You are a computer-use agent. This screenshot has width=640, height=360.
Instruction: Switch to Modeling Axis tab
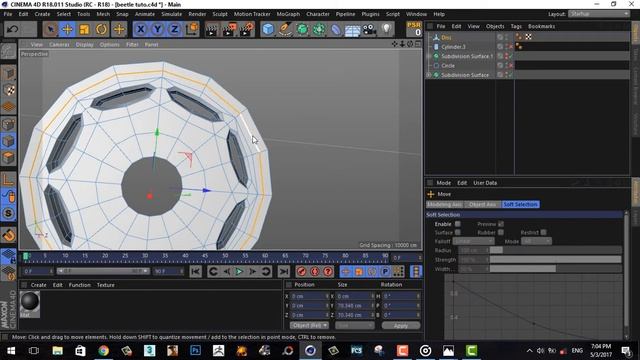444,204
